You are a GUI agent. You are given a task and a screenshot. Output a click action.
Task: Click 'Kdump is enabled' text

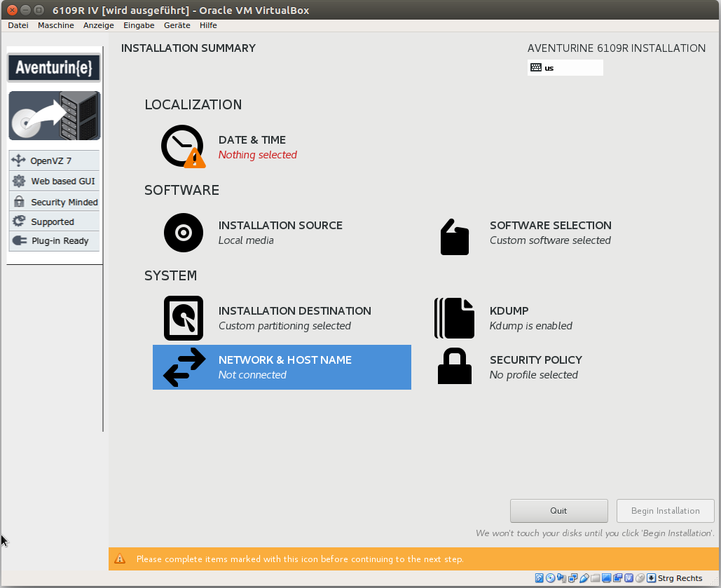tap(530, 326)
